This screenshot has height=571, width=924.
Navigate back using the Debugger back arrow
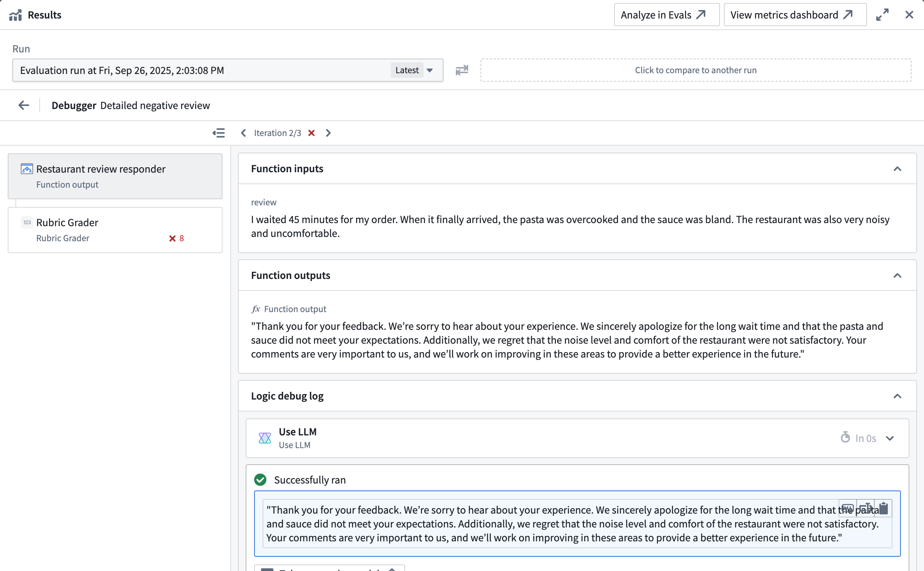[23, 105]
